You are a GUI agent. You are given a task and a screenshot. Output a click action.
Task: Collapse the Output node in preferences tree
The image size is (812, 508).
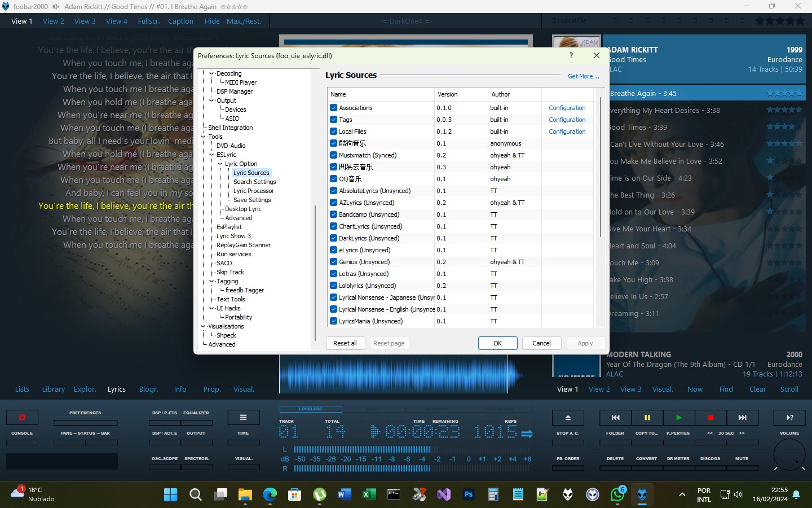pyautogui.click(x=212, y=100)
